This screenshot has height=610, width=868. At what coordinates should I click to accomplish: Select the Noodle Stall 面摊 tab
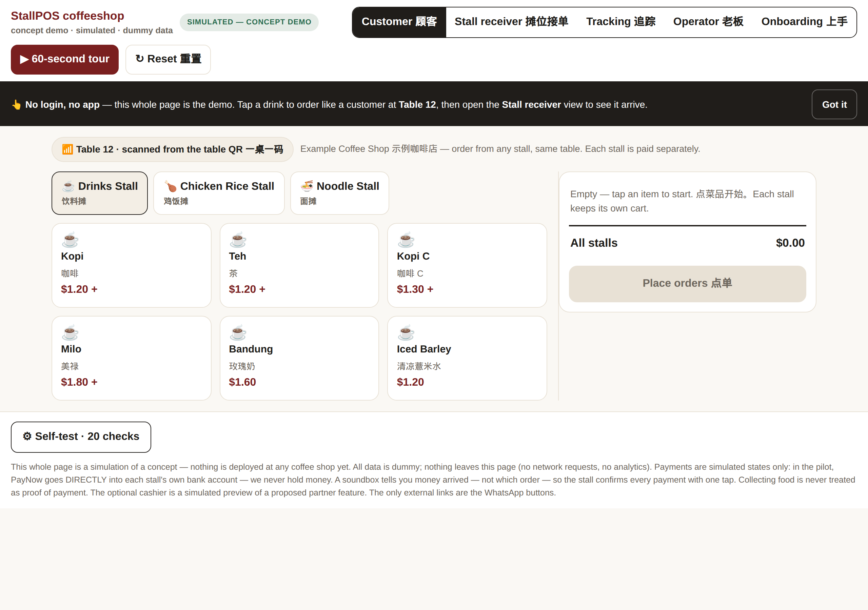tap(339, 193)
